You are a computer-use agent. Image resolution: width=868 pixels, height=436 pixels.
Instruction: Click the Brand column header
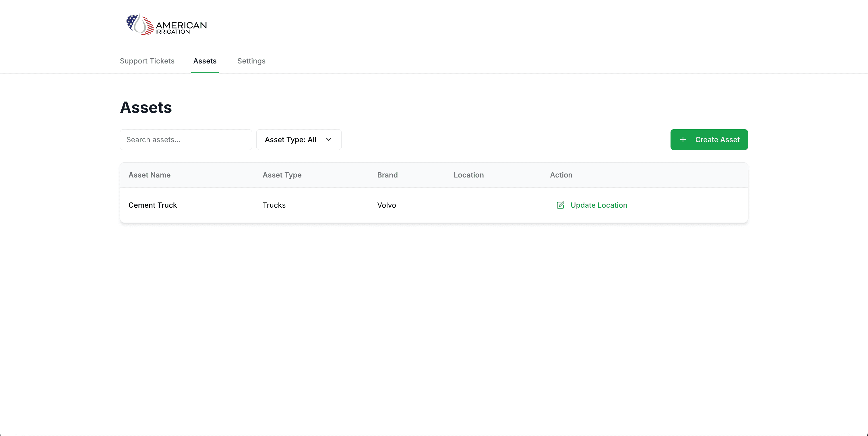coord(387,175)
